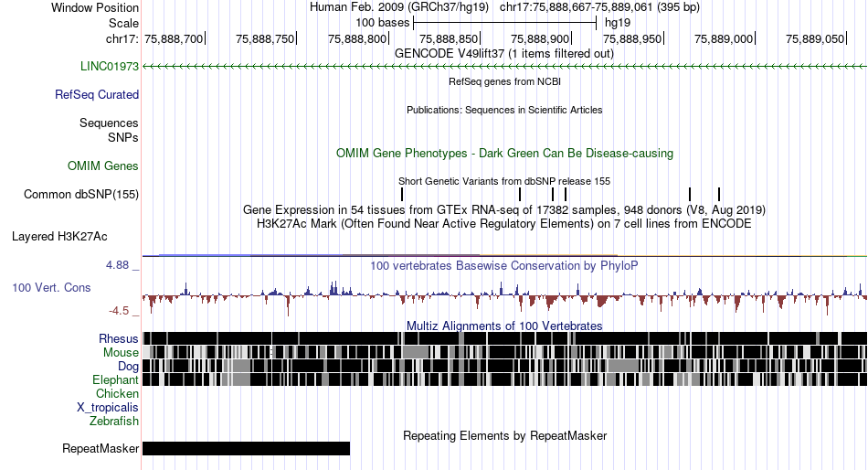This screenshot has height=470, width=868.
Task: Click the 75,888,900 ruler position
Action: coord(540,38)
